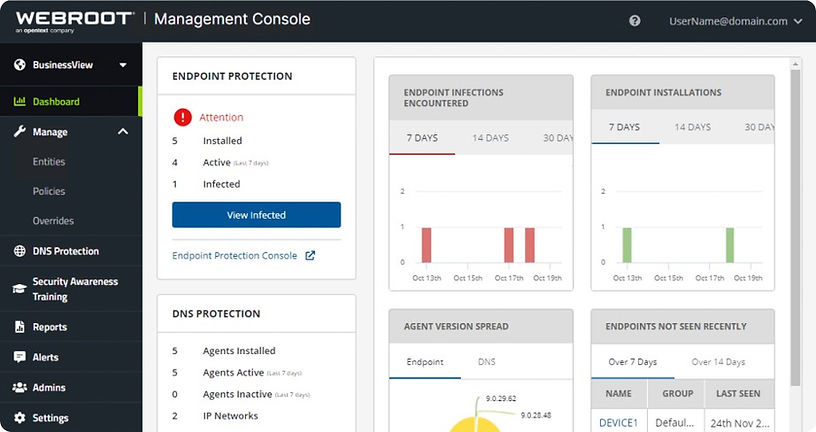Click the View Infected button
This screenshot has width=816, height=432.
coord(257,215)
